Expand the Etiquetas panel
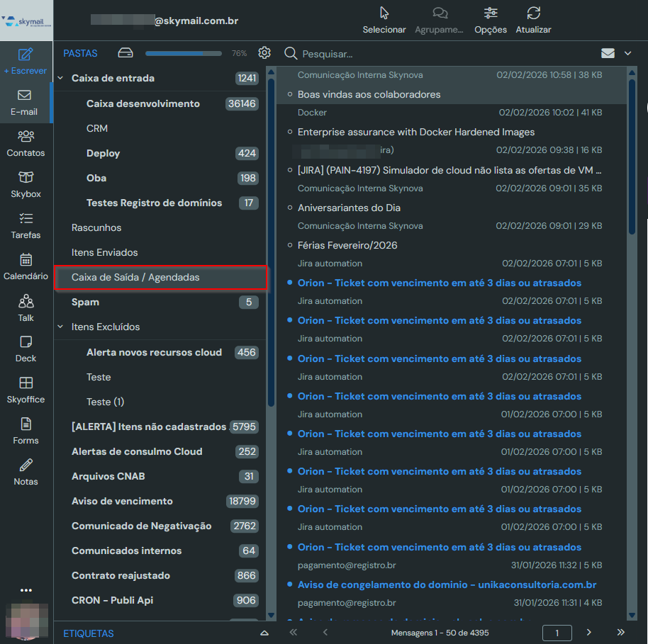This screenshot has width=648, height=644. [x=264, y=633]
